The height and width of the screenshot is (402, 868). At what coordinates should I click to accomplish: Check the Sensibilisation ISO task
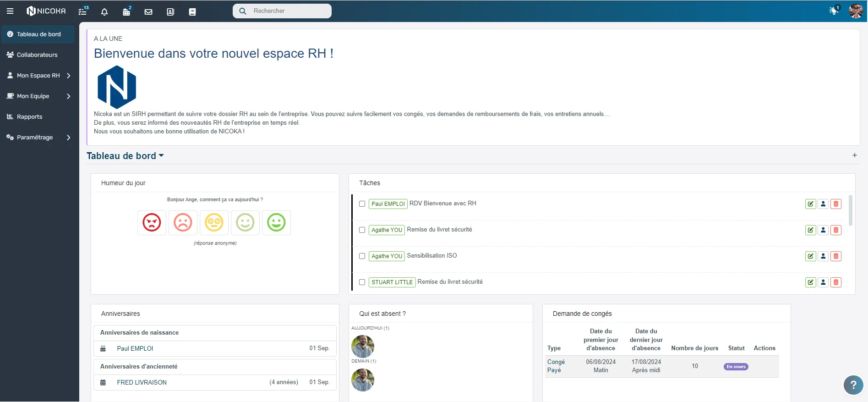tap(362, 256)
